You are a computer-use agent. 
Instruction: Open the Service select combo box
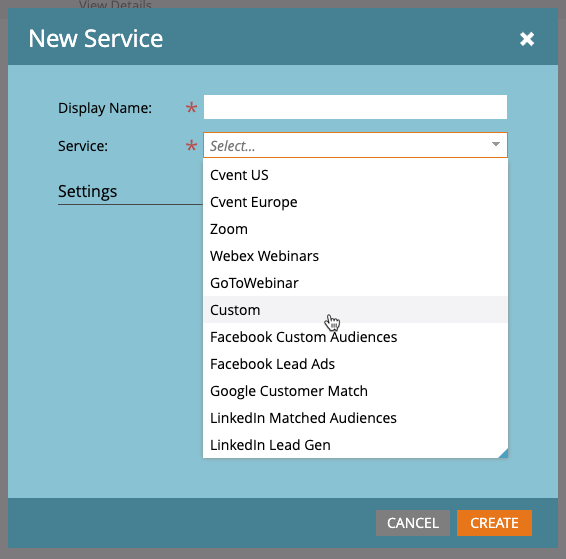coord(355,145)
